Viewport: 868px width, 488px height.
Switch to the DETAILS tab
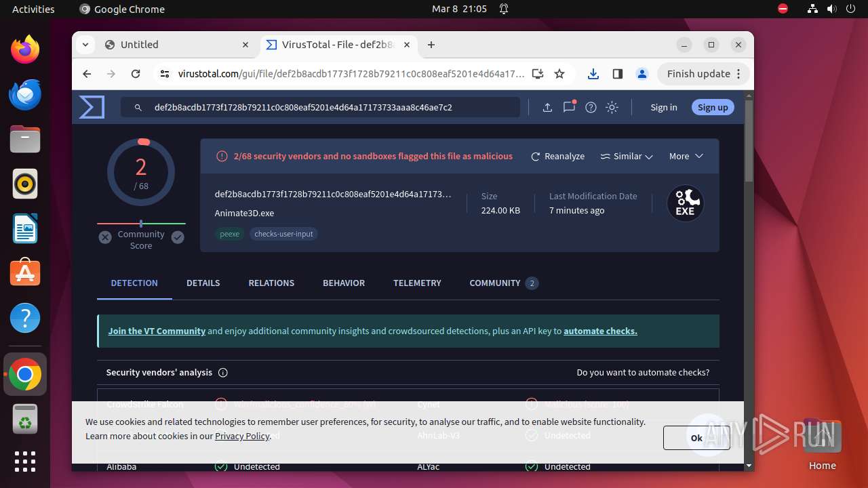click(203, 283)
